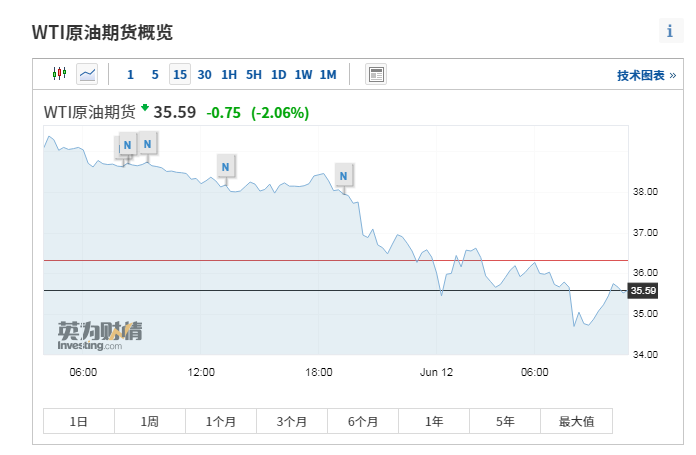Open the news marker near 12:00
Image resolution: width=696 pixels, height=455 pixels.
point(226,166)
